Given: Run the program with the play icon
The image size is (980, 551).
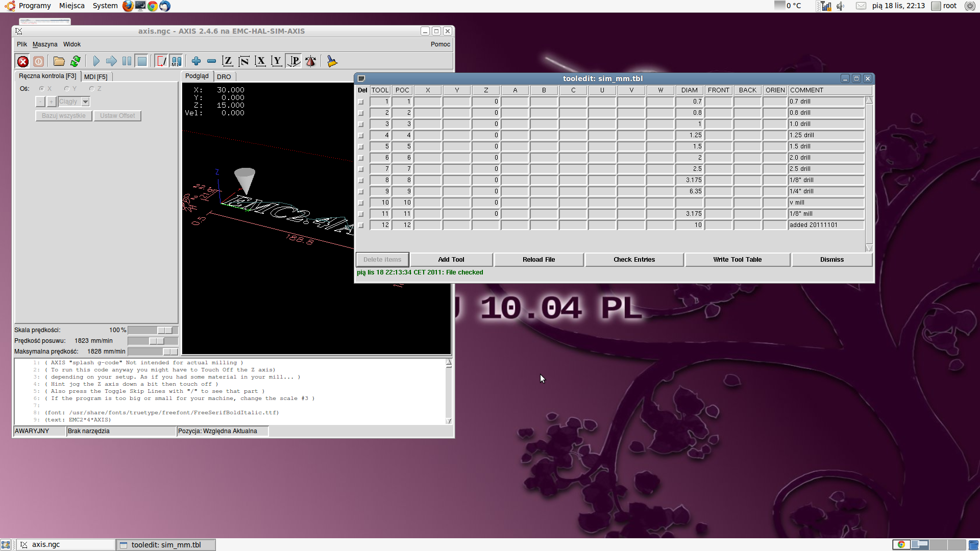Looking at the screenshot, I should pyautogui.click(x=96, y=61).
